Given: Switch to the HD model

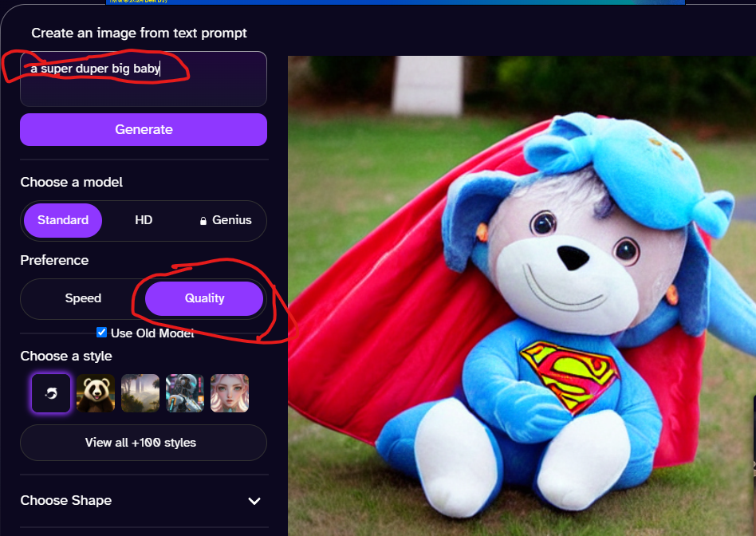Looking at the screenshot, I should coord(144,220).
